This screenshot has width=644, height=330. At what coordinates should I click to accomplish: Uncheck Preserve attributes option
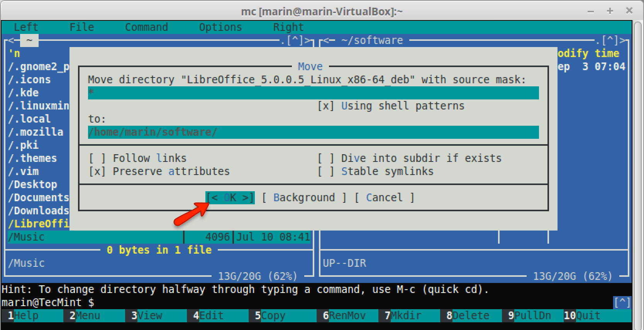pyautogui.click(x=97, y=172)
